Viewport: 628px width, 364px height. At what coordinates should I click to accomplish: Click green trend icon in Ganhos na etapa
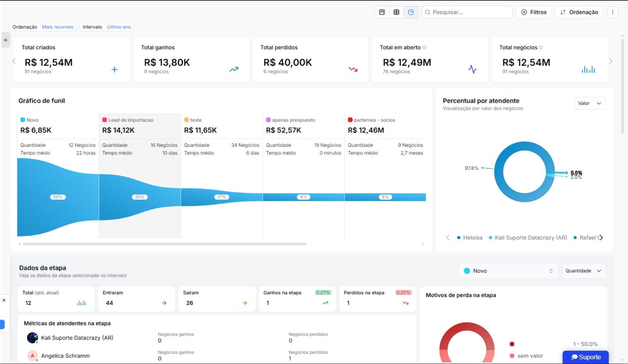[325, 303]
